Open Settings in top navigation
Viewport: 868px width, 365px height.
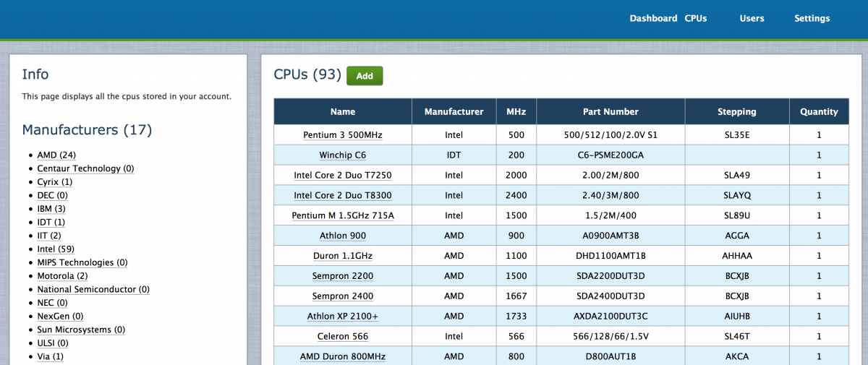(812, 18)
